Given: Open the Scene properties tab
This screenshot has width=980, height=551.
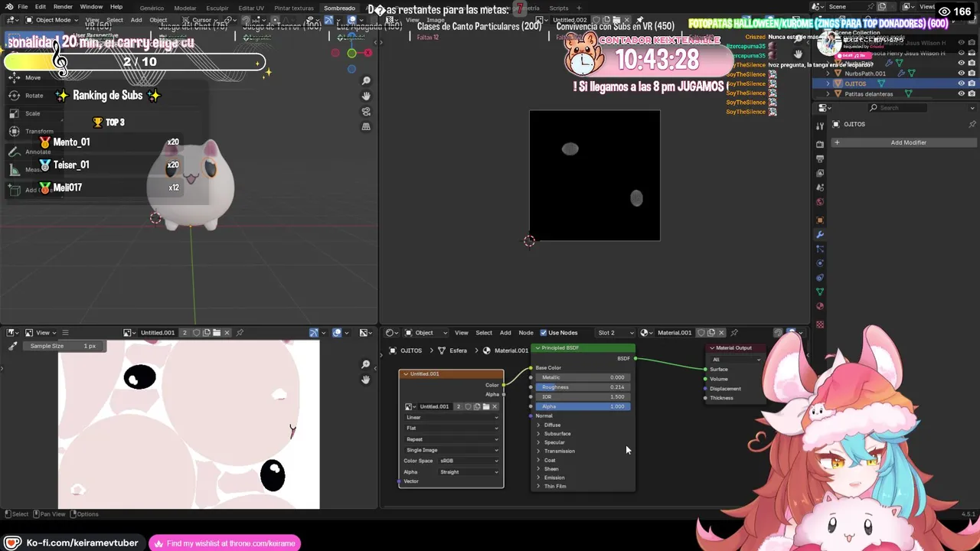Looking at the screenshot, I should pos(820,187).
